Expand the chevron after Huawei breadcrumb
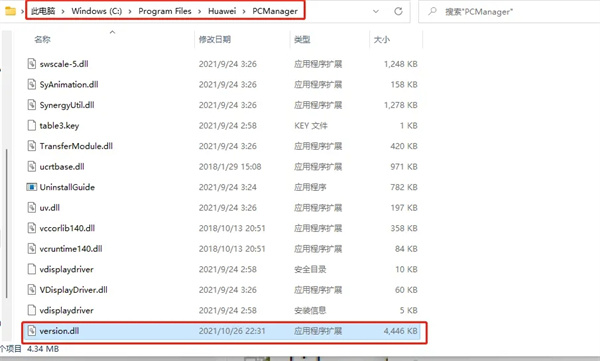600x361 pixels. click(244, 11)
